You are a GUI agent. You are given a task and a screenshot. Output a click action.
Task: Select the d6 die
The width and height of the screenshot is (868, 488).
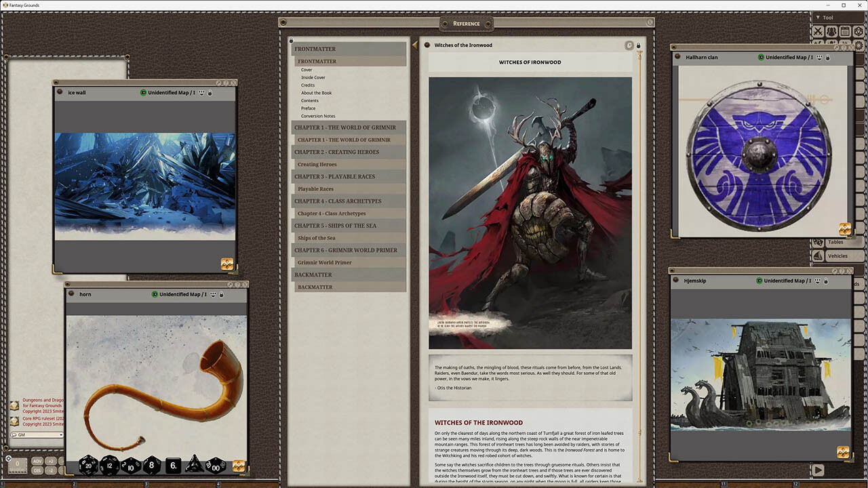coord(173,466)
